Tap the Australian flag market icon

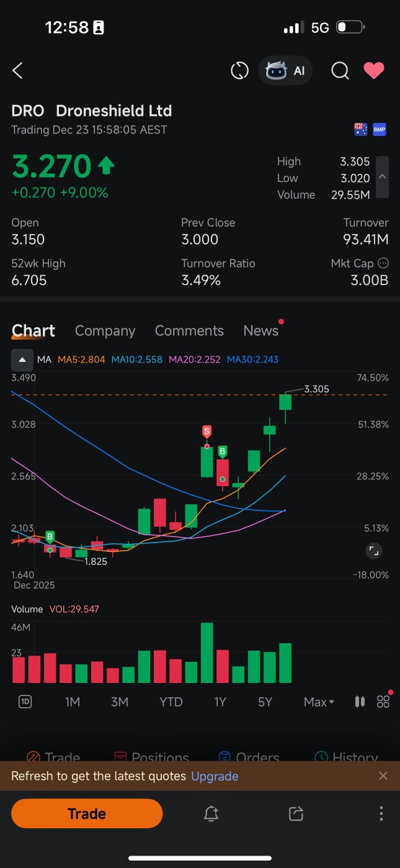tap(360, 129)
